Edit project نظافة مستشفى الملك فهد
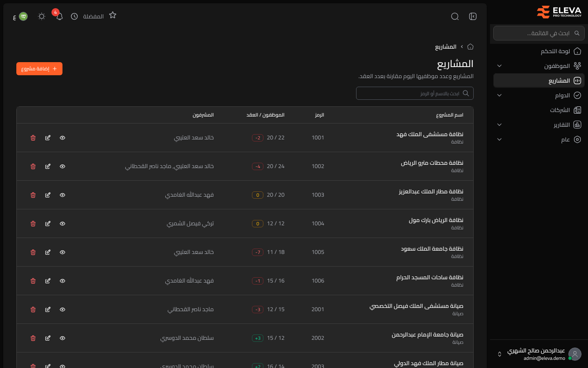Viewport: 588px width, 368px height. [48, 138]
